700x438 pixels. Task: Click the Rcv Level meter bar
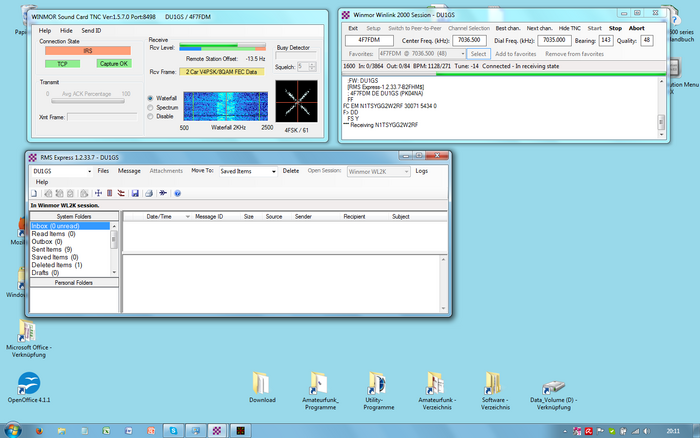[x=222, y=47]
